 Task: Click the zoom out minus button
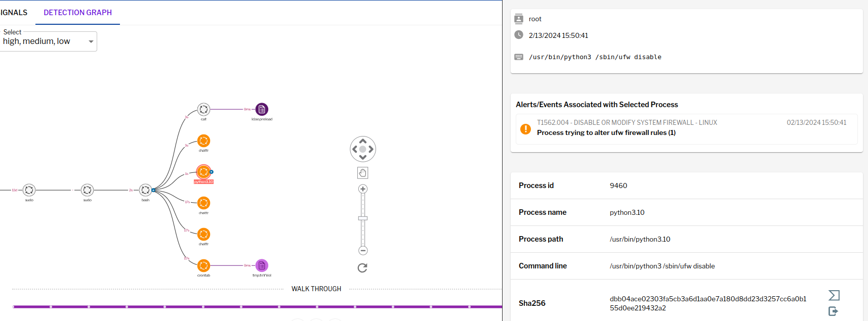coord(363,251)
